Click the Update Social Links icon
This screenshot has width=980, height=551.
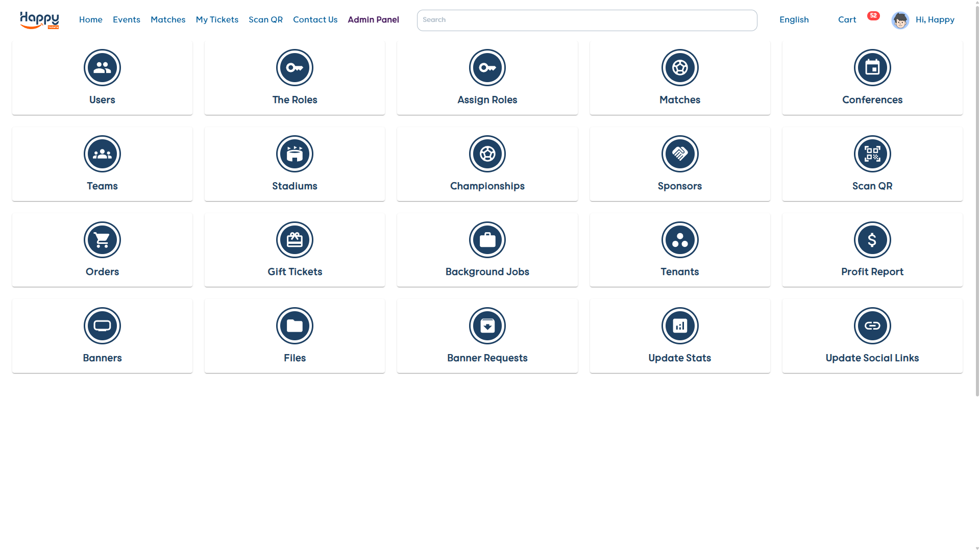(x=872, y=325)
